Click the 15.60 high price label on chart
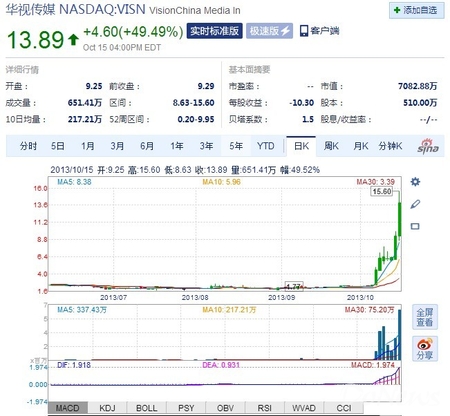The image size is (450, 416). pyautogui.click(x=382, y=191)
